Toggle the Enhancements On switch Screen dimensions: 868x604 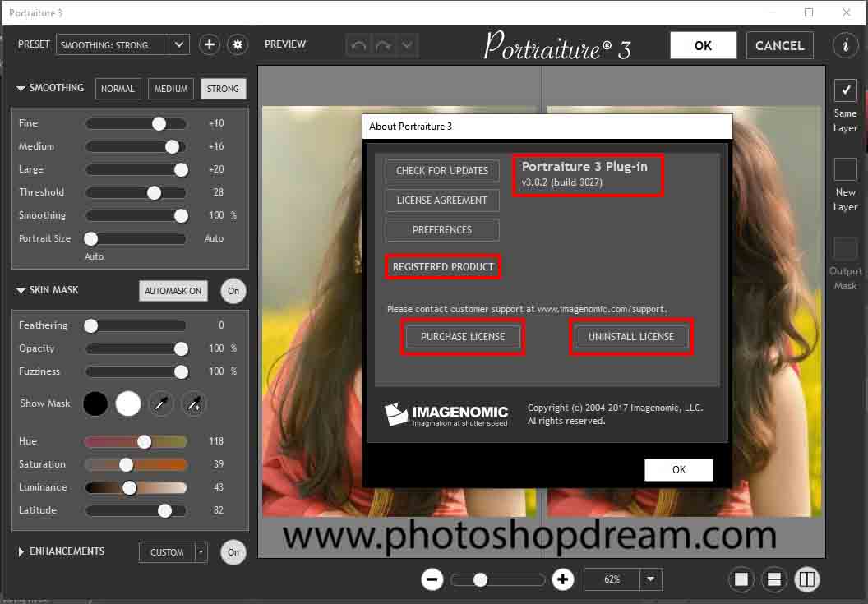coord(233,552)
